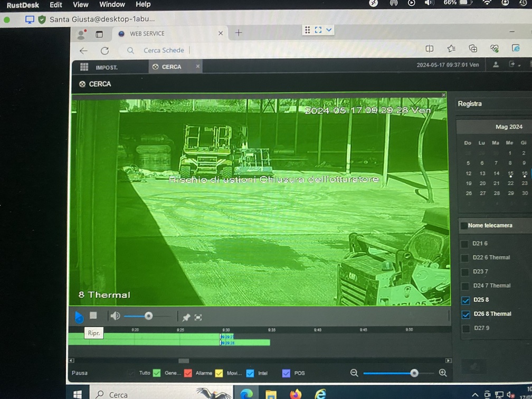Screen dimensions: 532x399
Task: Toggle the Nome telecamera select-all checkbox
Action: 464,226
